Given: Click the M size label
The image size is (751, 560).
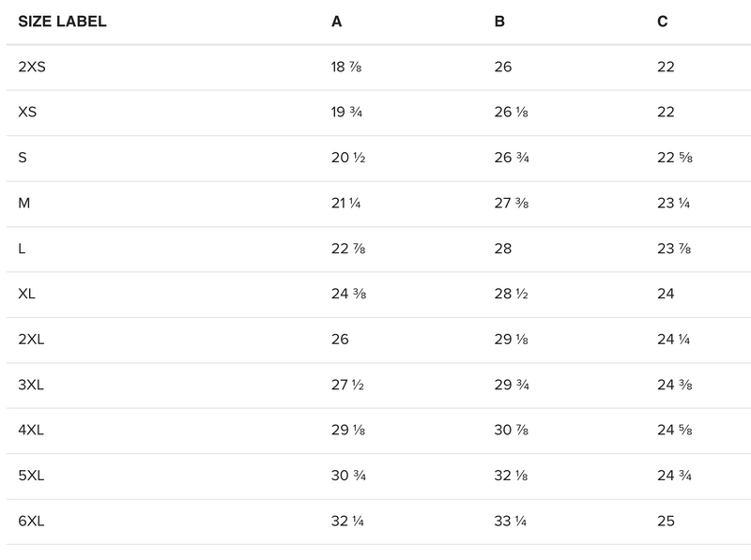Looking at the screenshot, I should (x=23, y=204).
